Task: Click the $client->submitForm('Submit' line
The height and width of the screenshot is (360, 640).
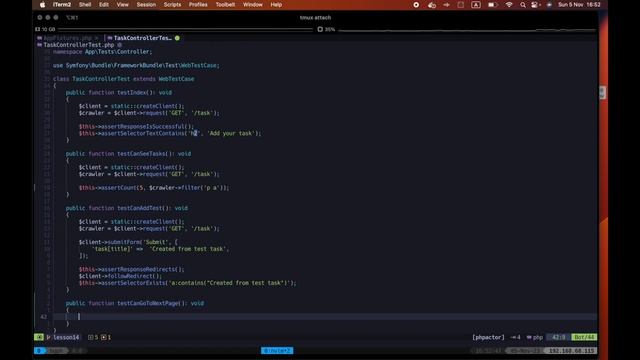Action: point(128,242)
